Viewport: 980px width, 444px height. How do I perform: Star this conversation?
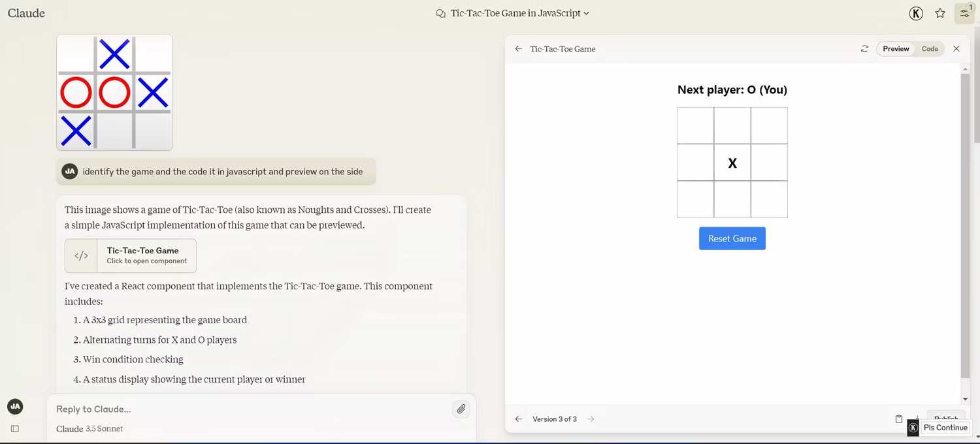[x=940, y=13]
